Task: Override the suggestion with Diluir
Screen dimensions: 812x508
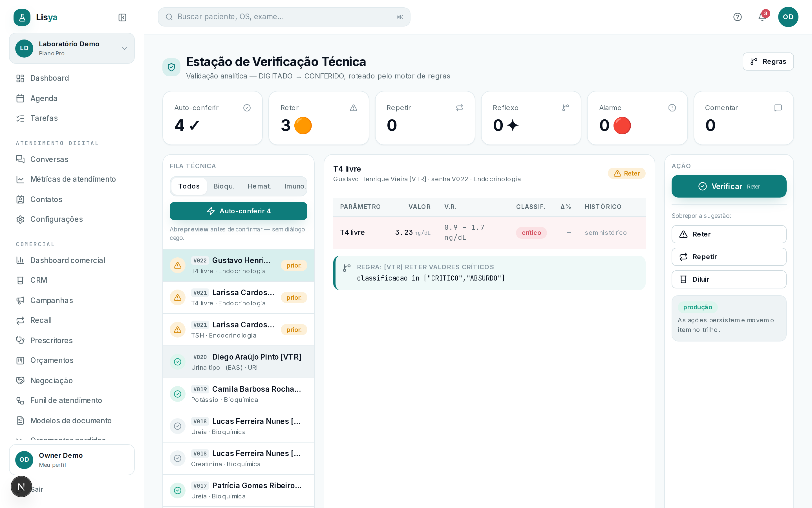Action: point(729,279)
